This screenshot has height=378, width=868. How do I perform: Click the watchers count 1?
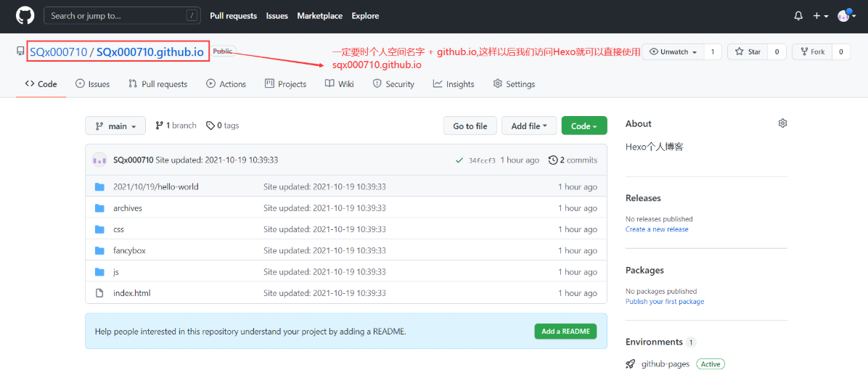[713, 52]
